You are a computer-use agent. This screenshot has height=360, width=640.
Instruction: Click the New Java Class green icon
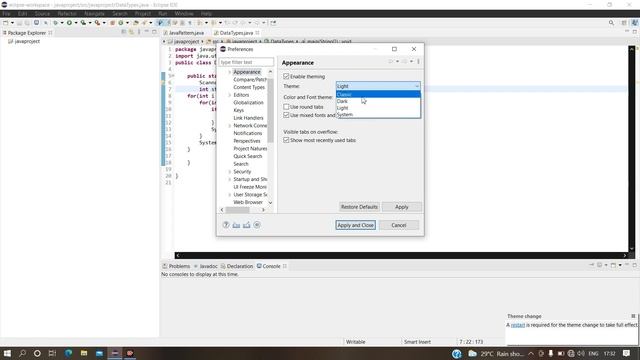pos(121,23)
